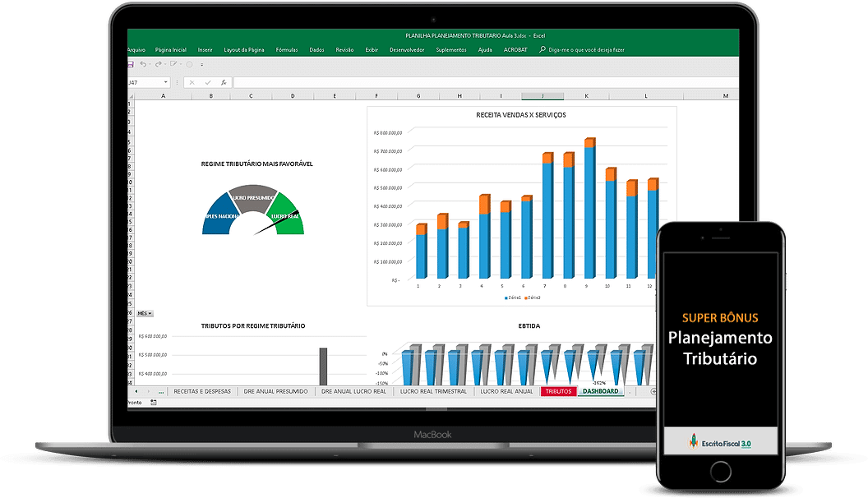Viewport: 868px width, 498px height.
Task: Expand the Name Box dropdown arrow
Action: pyautogui.click(x=166, y=82)
